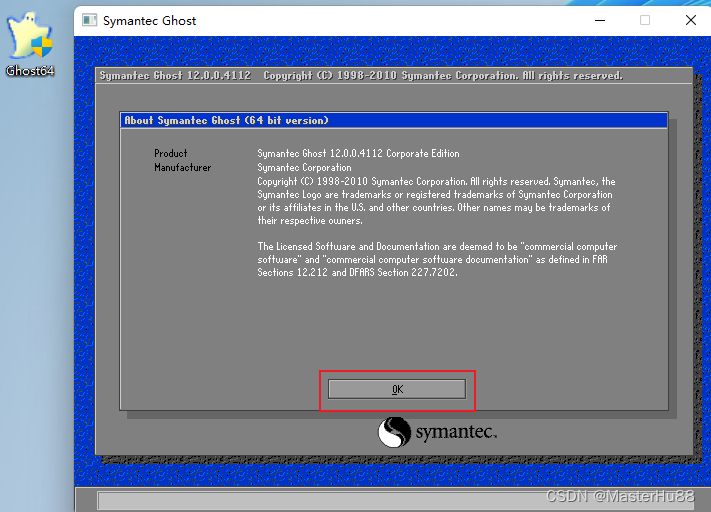The height and width of the screenshot is (512, 711).
Task: Click the status bar field at window bottom
Action: pyautogui.click(x=395, y=500)
